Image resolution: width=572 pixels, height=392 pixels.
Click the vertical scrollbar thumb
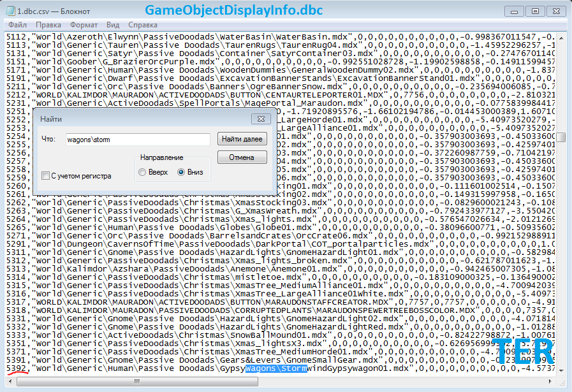pos(561,137)
